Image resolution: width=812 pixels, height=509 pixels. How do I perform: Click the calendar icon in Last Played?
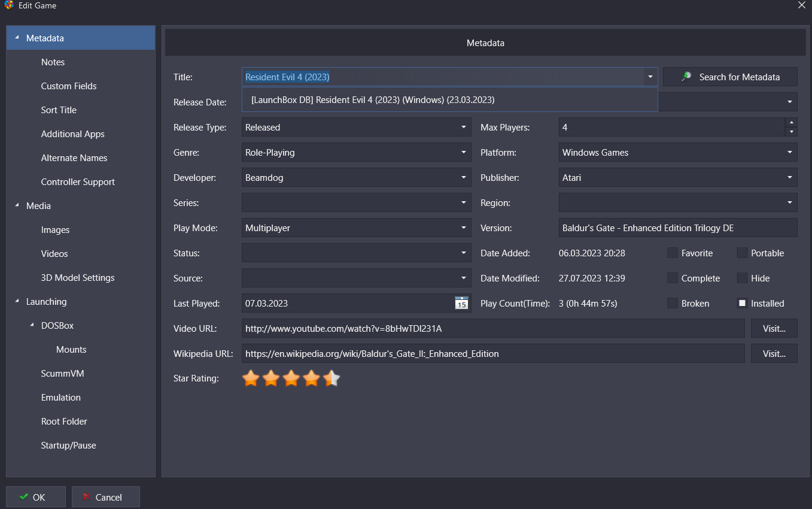tap(461, 303)
